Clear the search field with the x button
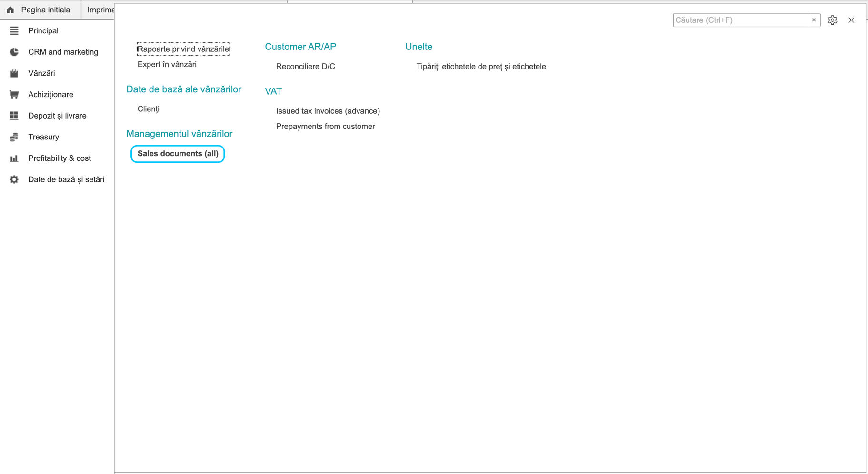 coord(814,20)
